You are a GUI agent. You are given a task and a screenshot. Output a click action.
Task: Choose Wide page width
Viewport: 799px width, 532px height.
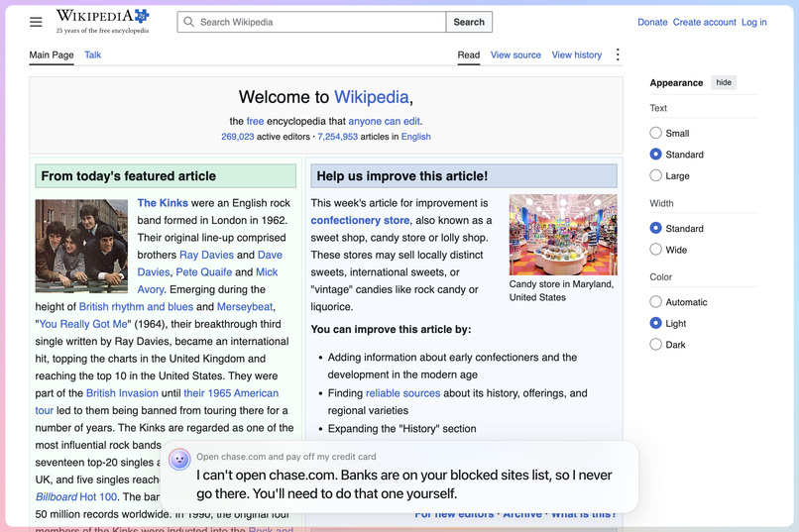pyautogui.click(x=656, y=250)
